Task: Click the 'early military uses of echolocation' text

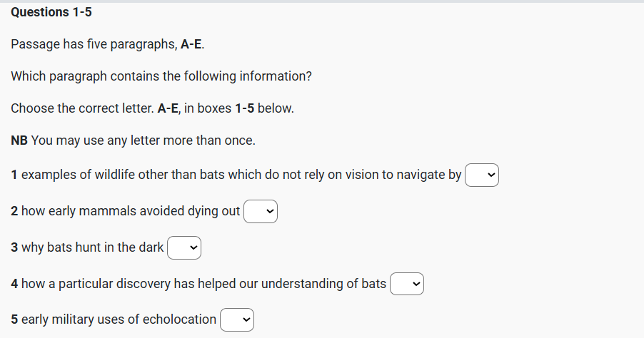Action: [x=119, y=320]
